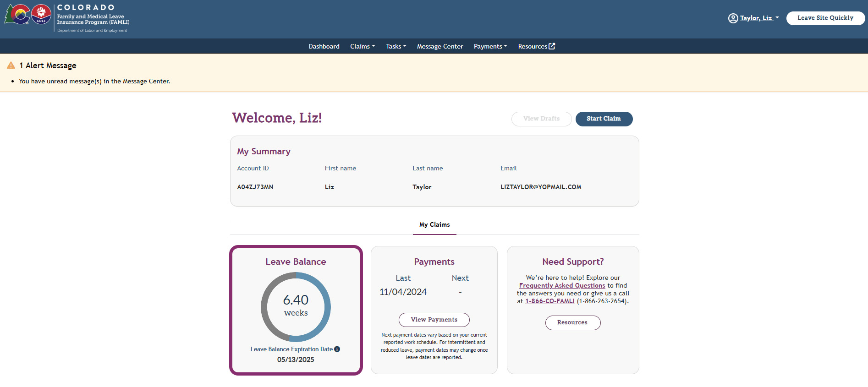Click the CDLE circular logo
Image resolution: width=868 pixels, height=387 pixels.
[41, 15]
